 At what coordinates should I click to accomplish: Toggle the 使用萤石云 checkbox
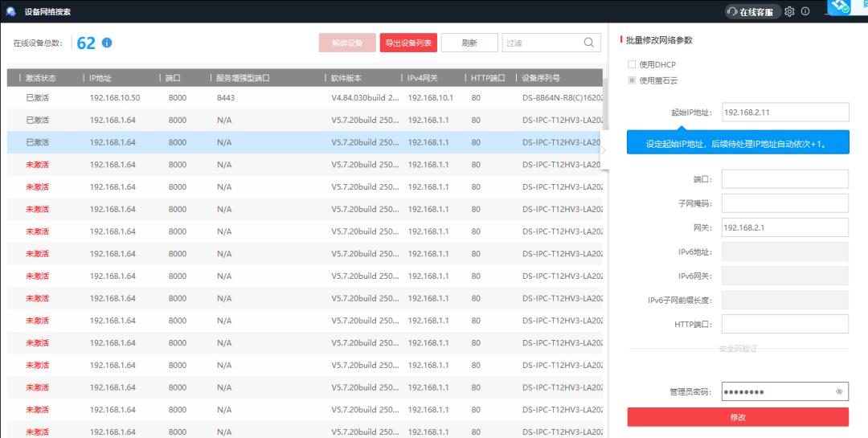[632, 80]
